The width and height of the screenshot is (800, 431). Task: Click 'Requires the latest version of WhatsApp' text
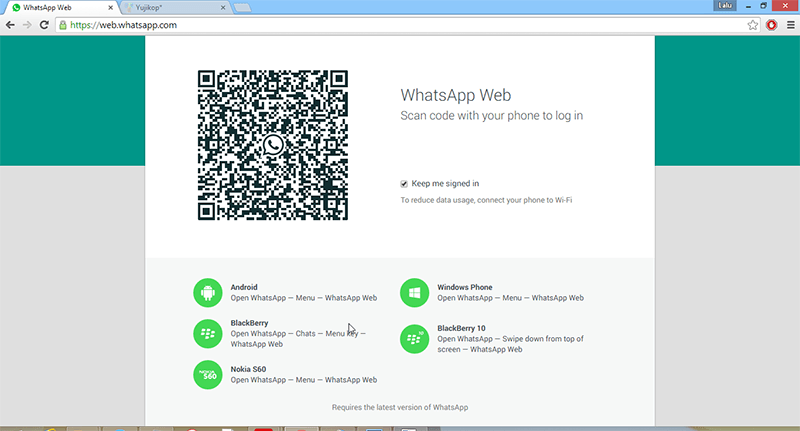[x=400, y=407]
